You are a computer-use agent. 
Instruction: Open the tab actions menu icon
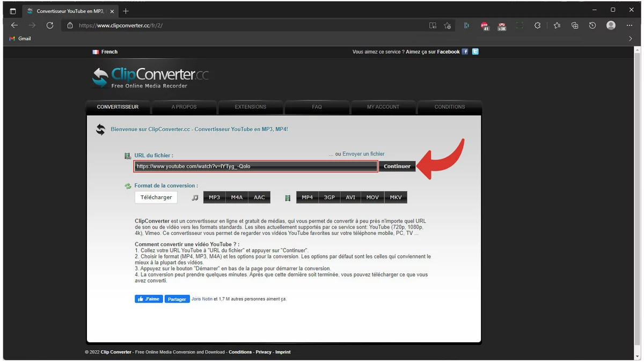pos(13,11)
